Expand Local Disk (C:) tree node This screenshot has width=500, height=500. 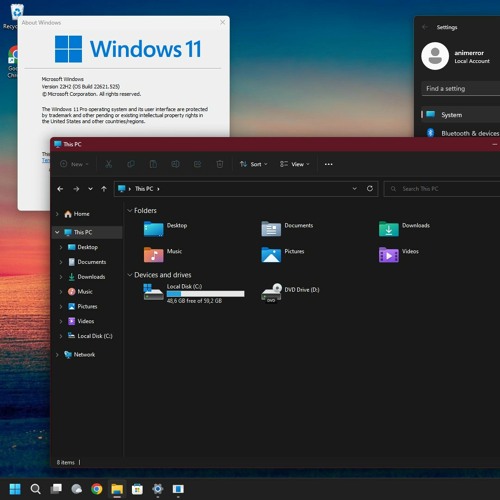click(61, 336)
